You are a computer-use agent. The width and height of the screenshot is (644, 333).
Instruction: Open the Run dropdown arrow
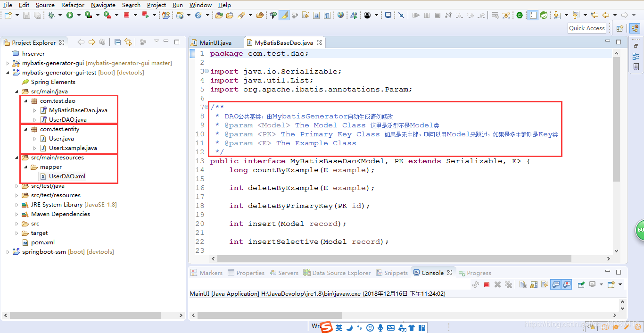click(x=79, y=15)
